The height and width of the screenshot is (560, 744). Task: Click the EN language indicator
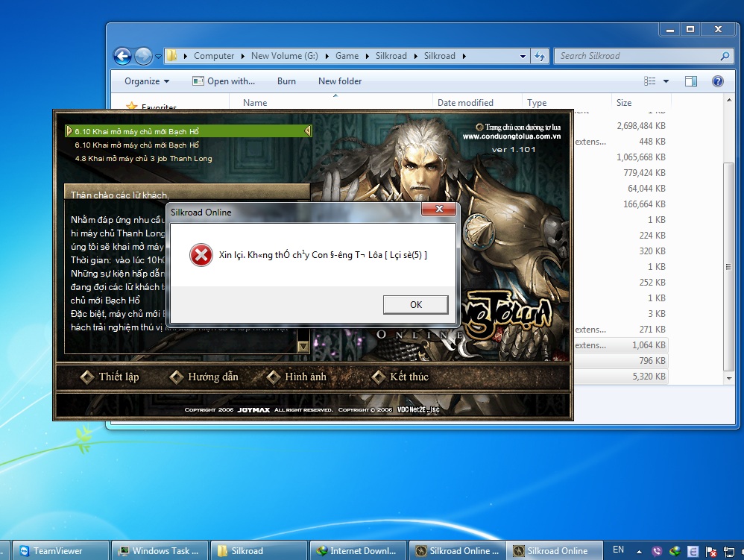point(618,550)
